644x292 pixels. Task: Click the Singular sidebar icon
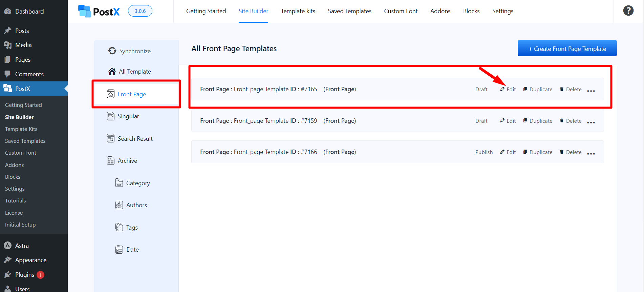tap(111, 116)
